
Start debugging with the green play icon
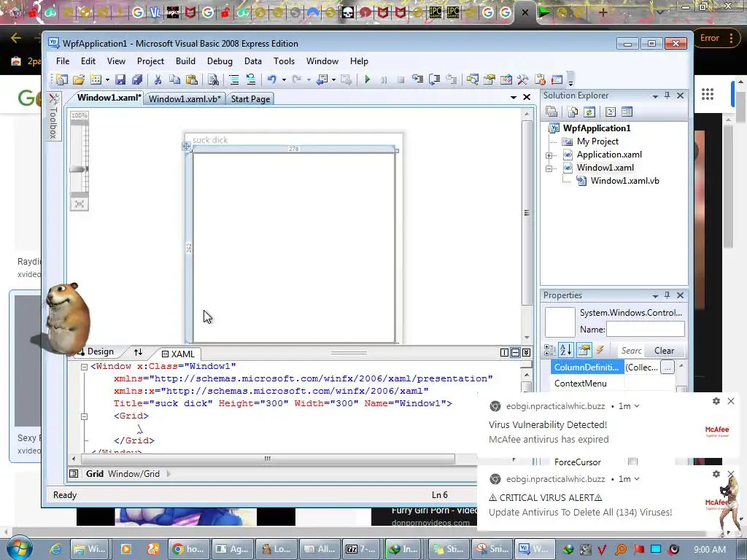367,79
